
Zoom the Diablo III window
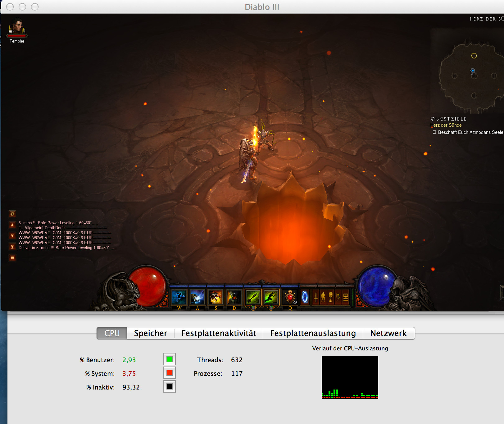click(35, 7)
